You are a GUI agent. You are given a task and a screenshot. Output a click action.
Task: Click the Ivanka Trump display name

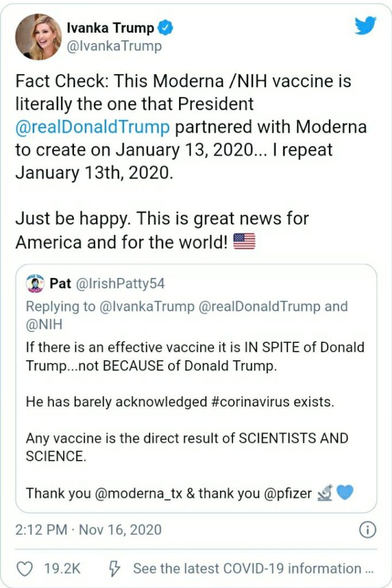click(x=110, y=28)
